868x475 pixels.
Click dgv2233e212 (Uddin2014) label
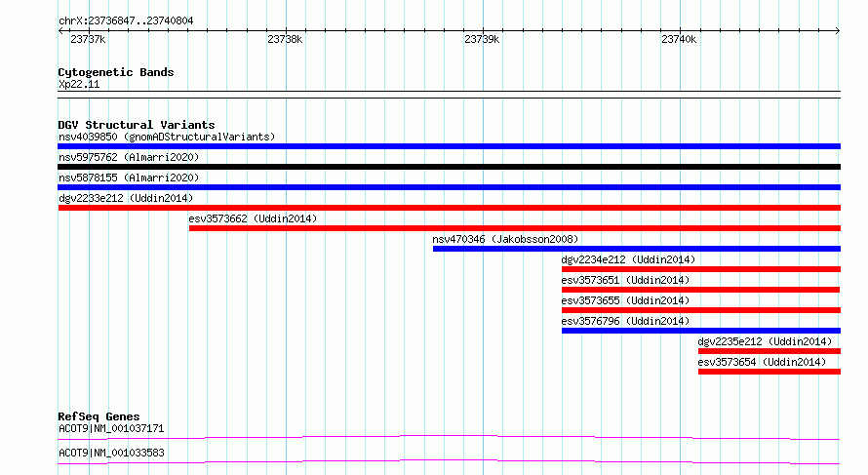pos(126,198)
